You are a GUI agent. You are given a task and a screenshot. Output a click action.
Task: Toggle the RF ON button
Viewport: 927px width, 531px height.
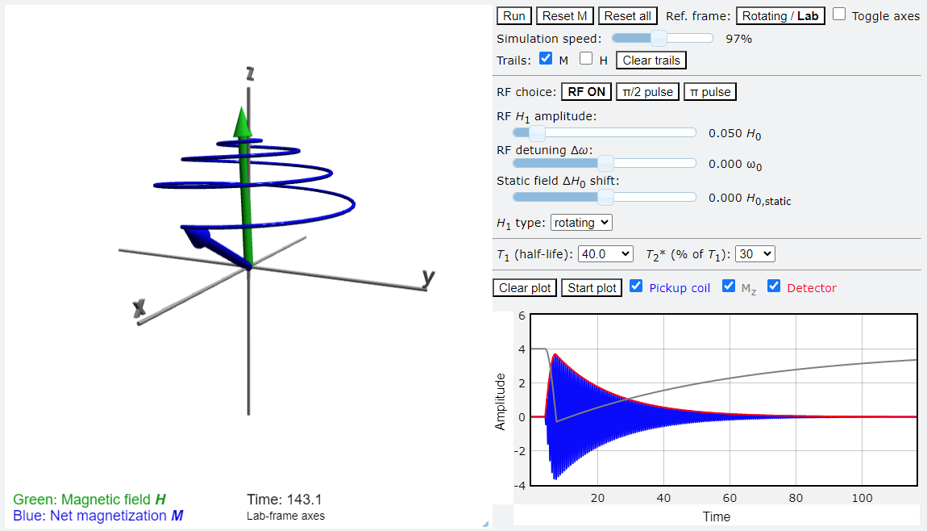586,92
